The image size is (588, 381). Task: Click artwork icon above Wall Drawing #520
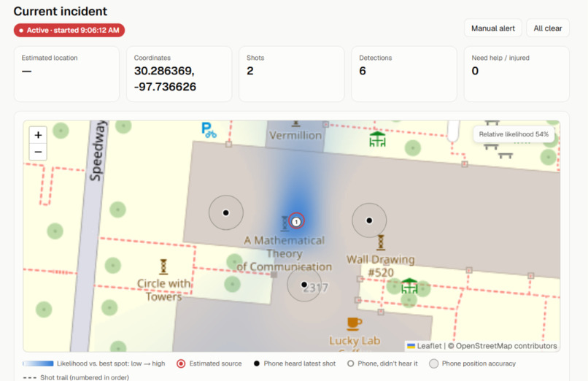pos(381,242)
